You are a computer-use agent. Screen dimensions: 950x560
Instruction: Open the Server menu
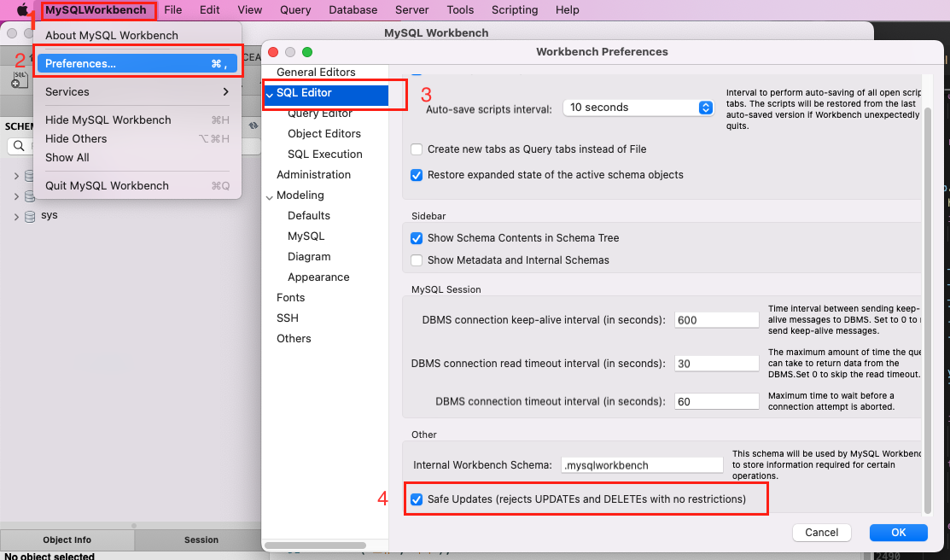[412, 9]
